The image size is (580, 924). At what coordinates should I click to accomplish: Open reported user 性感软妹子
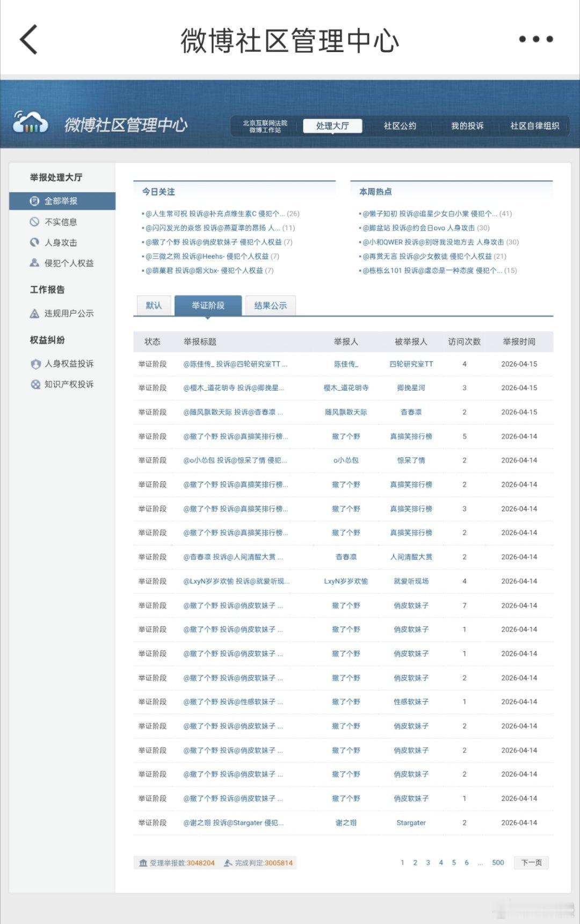(411, 702)
